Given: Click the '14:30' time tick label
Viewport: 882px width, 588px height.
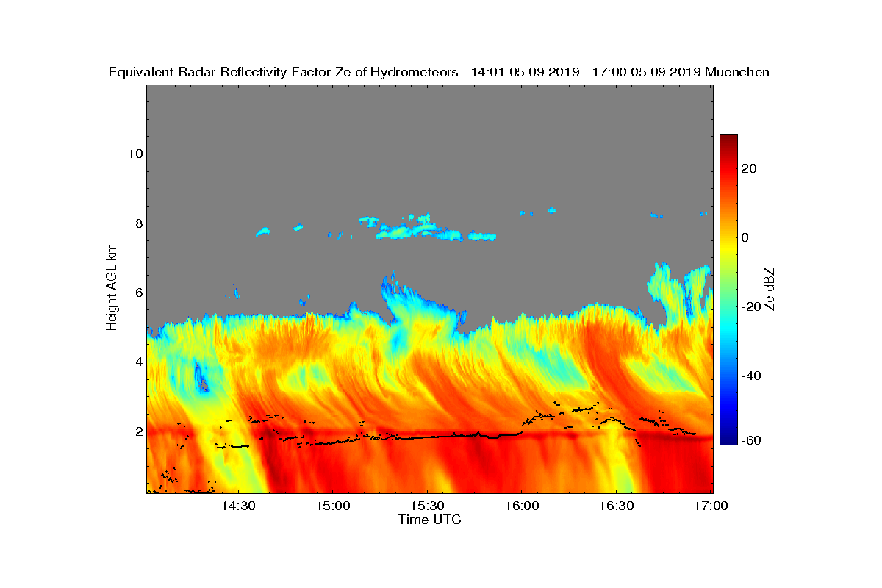Looking at the screenshot, I should point(237,506).
